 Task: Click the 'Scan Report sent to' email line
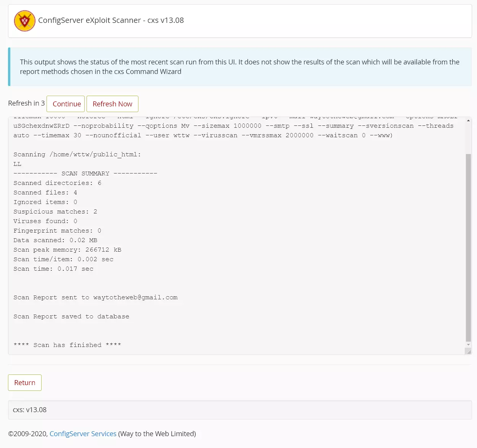95,297
